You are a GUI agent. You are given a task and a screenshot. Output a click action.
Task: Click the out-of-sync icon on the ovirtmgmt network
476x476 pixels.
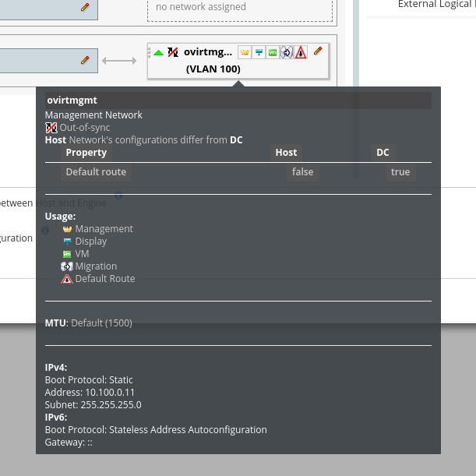click(x=173, y=52)
